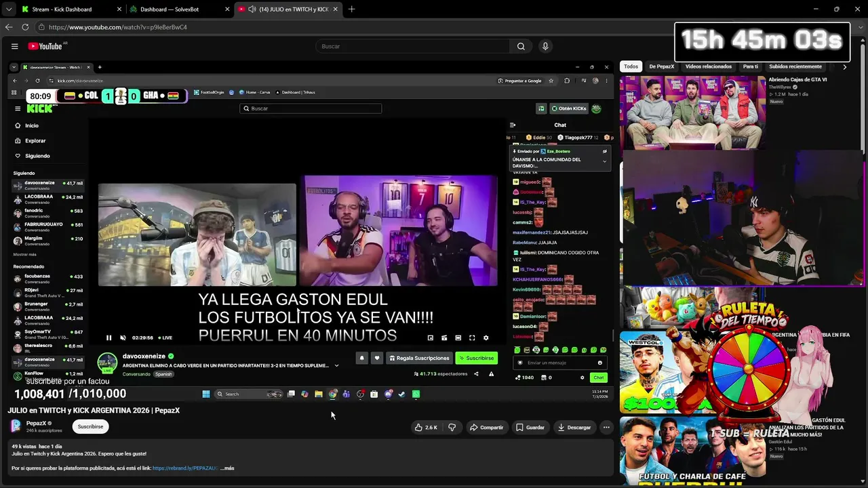Go back to the previous page
Viewport: 868px width, 488px height.
pyautogui.click(x=9, y=27)
